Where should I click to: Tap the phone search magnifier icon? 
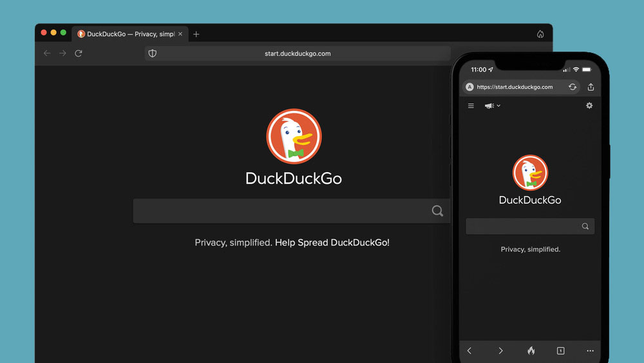(585, 226)
